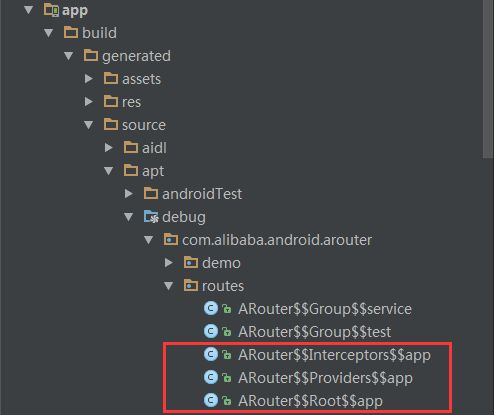Image resolution: width=494 pixels, height=415 pixels.
Task: Click the debug source folder icon
Action: point(151,217)
